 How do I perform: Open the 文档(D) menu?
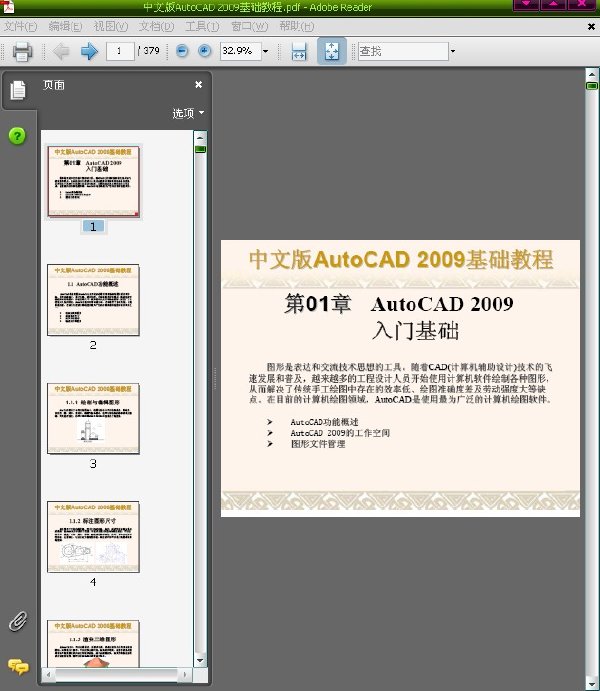coord(156,27)
